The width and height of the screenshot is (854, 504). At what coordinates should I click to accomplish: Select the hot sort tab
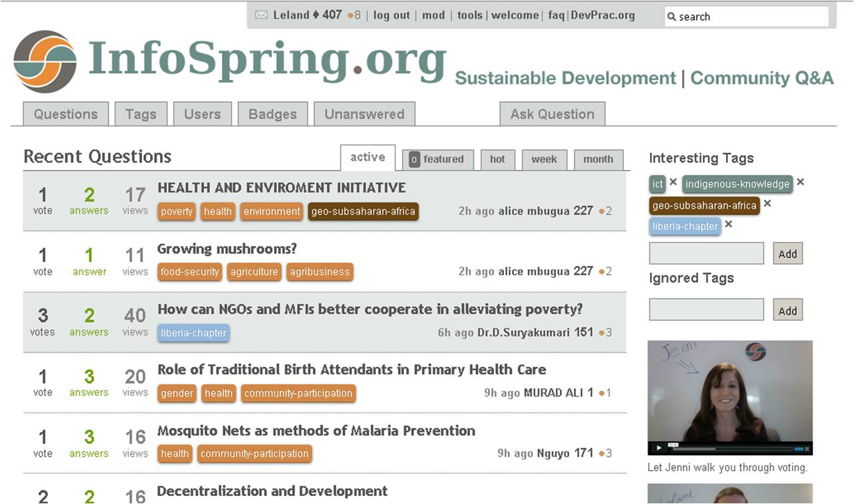pyautogui.click(x=497, y=159)
